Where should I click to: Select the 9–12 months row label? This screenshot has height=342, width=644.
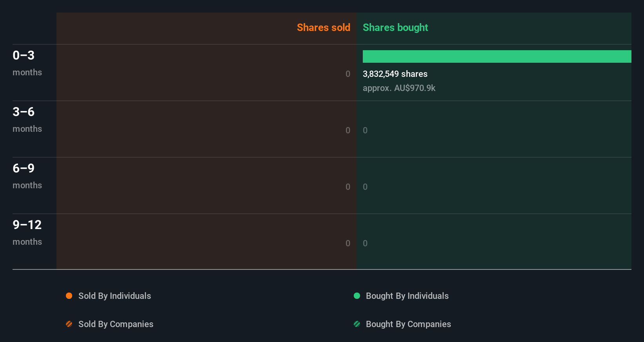tap(27, 232)
